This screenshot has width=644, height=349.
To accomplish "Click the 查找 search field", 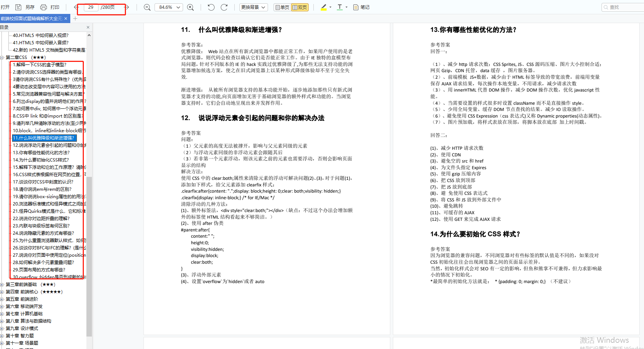I will point(623,7).
